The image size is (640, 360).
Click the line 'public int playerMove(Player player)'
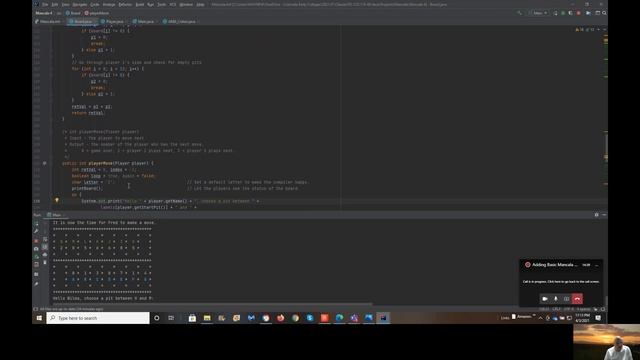108,163
